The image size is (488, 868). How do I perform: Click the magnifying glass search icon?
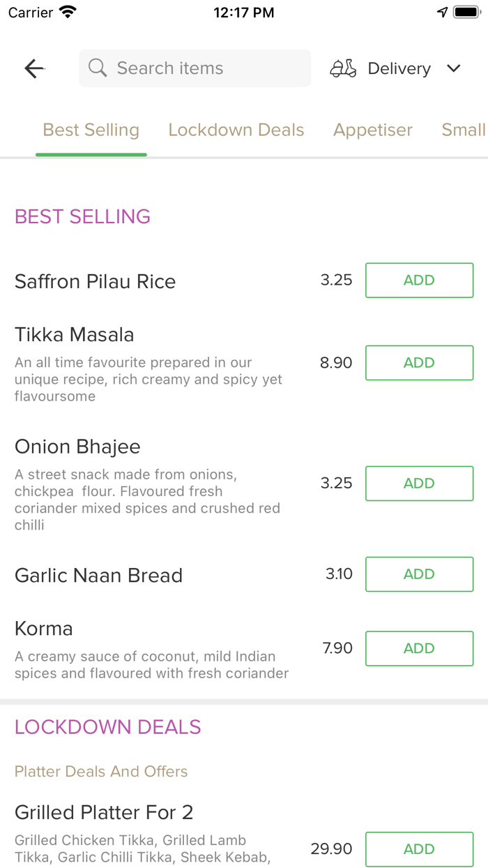(97, 68)
